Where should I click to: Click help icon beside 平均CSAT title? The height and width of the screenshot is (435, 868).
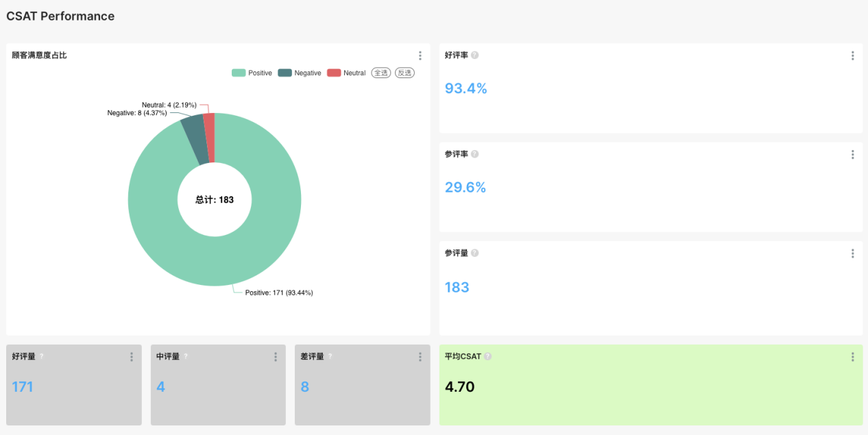[487, 356]
